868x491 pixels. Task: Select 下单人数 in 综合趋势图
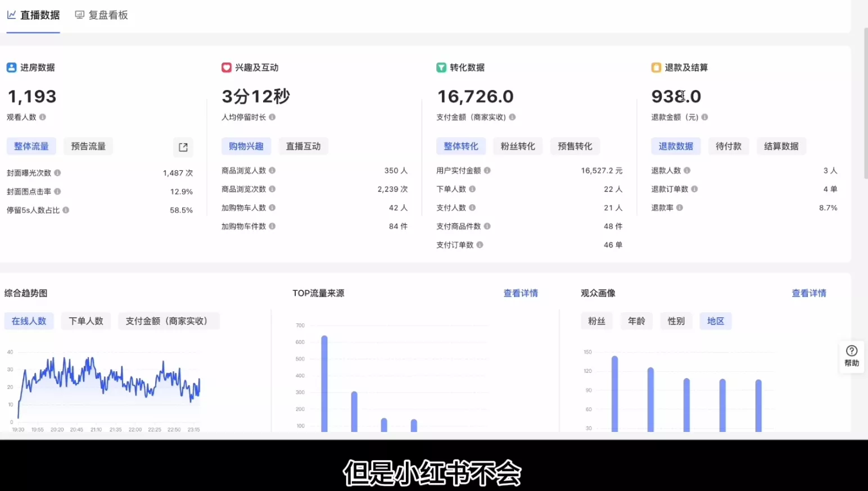tap(85, 321)
